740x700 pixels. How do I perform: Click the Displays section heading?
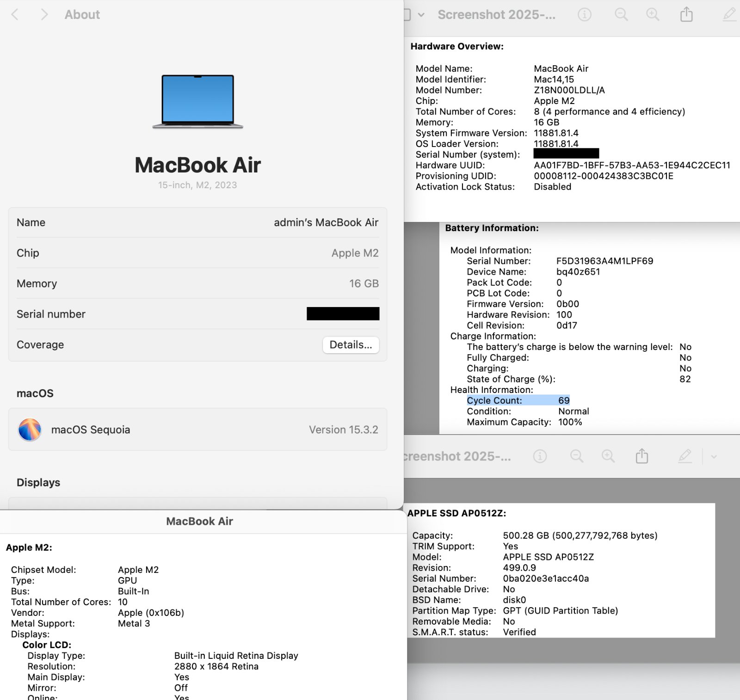[38, 483]
